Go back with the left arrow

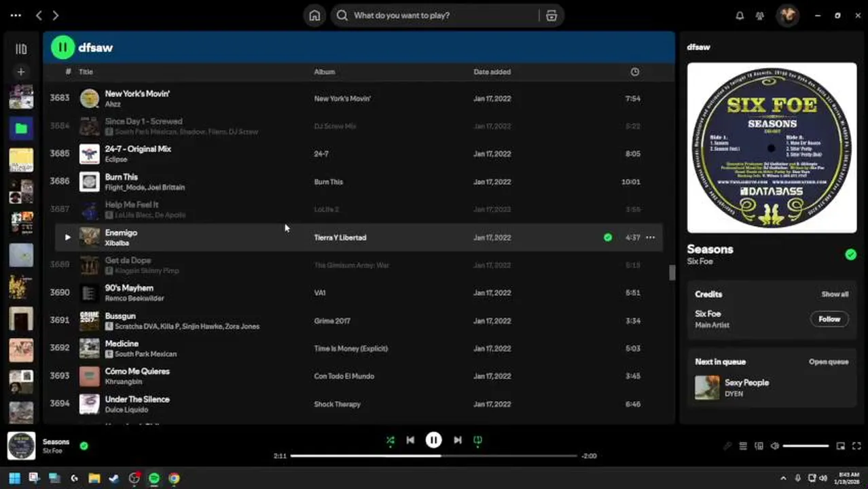[x=39, y=15]
